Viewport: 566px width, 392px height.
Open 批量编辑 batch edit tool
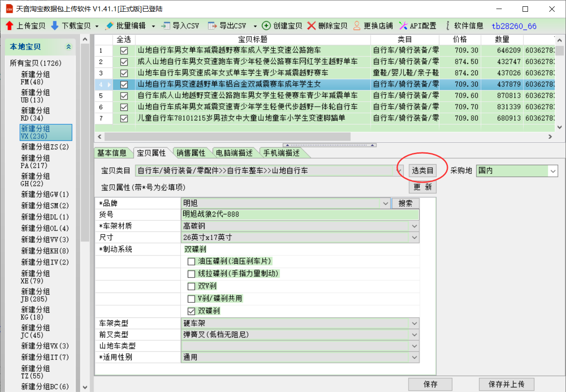109,26
